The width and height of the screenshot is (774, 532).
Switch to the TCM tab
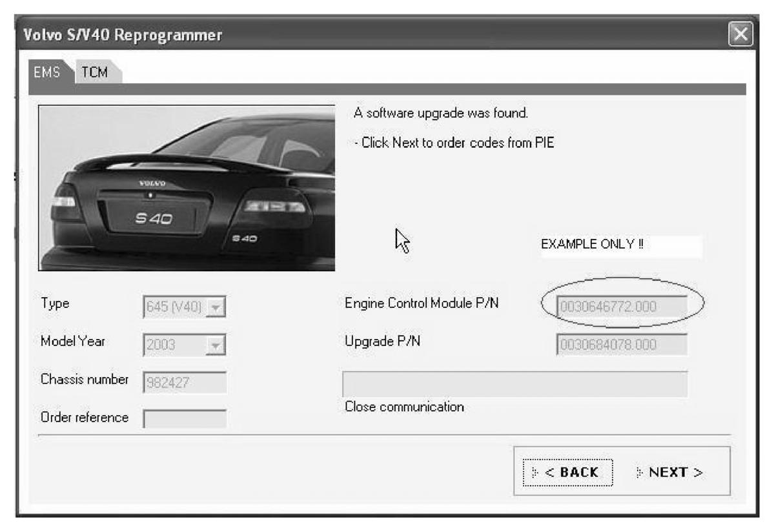(97, 72)
